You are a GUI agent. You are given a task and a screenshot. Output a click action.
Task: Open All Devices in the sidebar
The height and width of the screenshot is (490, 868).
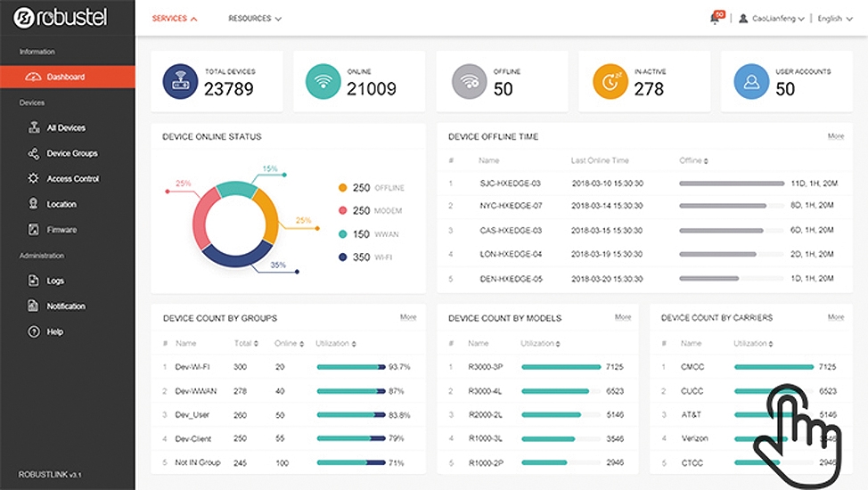68,128
